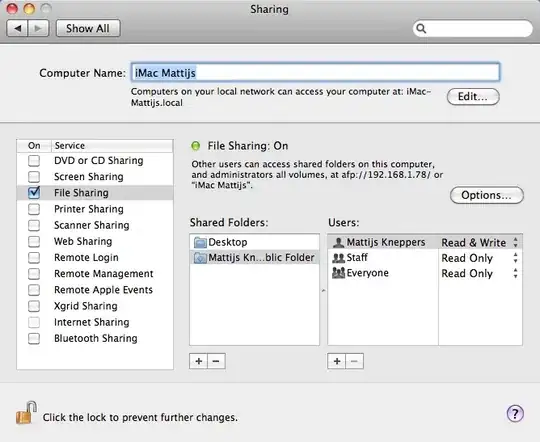Uncheck the File Sharing checkbox
The image size is (540, 442).
click(x=34, y=192)
